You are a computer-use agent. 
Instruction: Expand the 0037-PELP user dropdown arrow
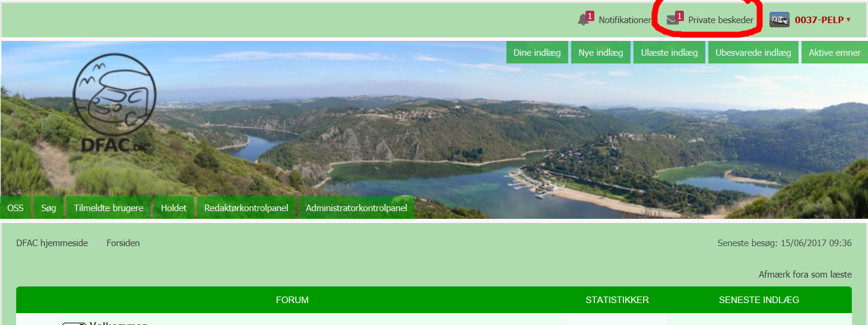point(848,20)
